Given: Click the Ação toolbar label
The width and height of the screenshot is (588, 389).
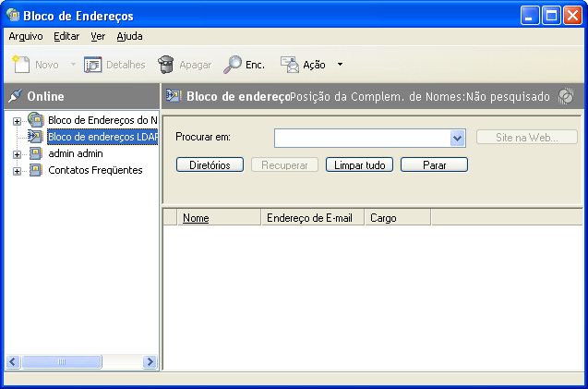Looking at the screenshot, I should click(314, 65).
